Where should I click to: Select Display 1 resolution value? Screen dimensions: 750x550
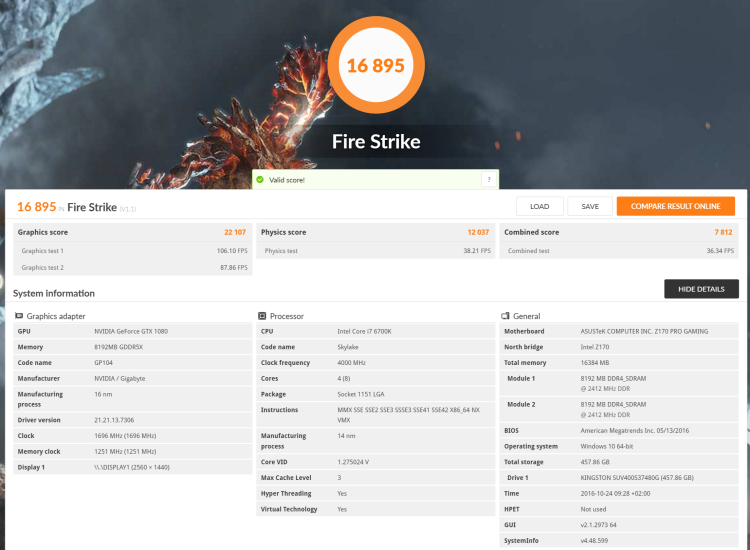coord(132,467)
